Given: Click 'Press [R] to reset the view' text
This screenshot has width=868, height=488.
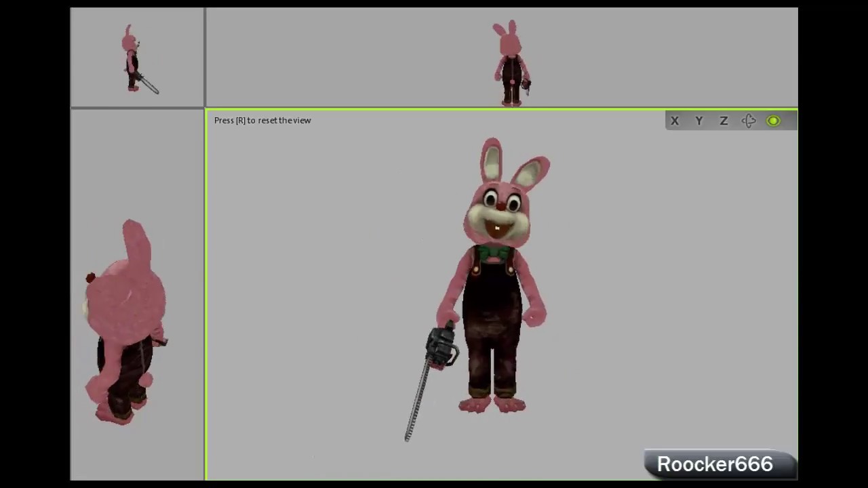Looking at the screenshot, I should coord(262,121).
